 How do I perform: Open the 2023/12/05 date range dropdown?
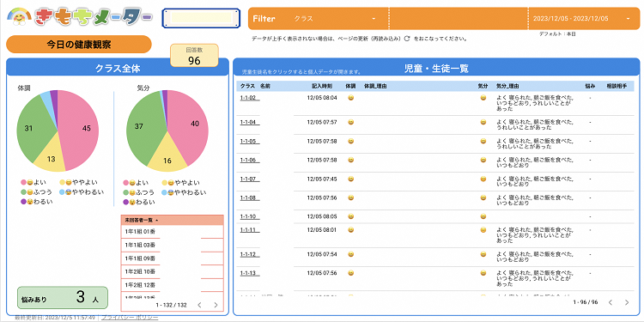pyautogui.click(x=581, y=19)
